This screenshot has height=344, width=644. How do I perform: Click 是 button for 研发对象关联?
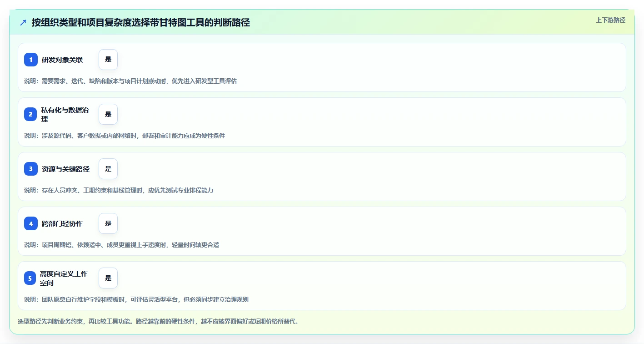108,60
